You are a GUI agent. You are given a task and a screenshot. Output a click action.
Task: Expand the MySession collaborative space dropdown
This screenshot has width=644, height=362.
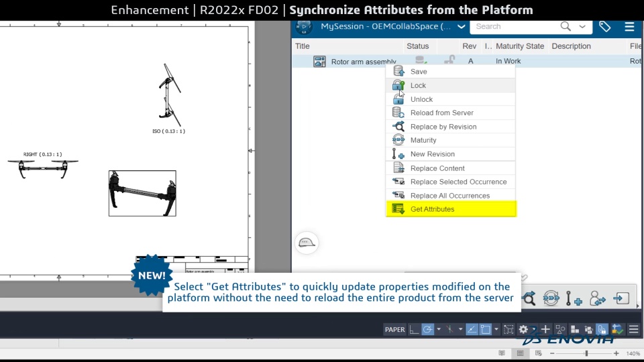click(462, 27)
